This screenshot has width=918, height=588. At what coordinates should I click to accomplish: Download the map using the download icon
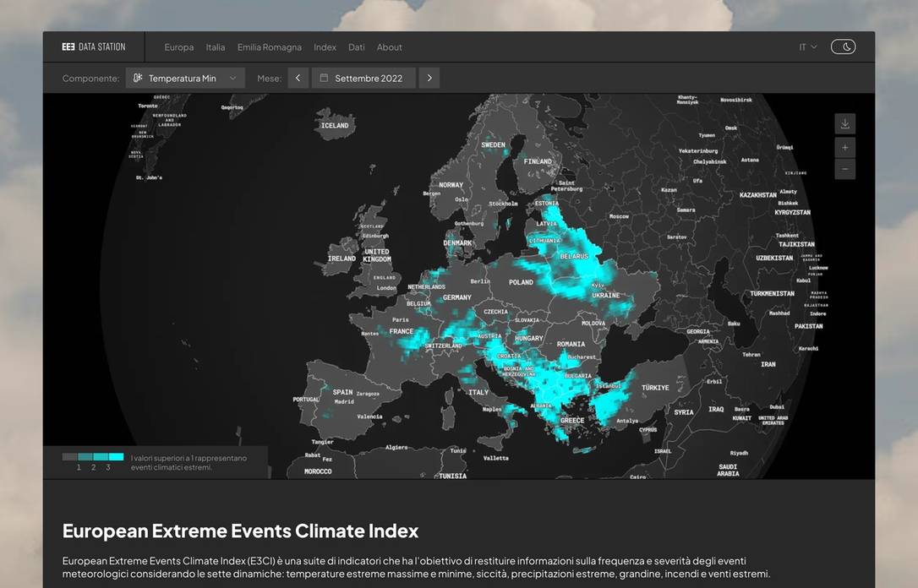pos(844,124)
